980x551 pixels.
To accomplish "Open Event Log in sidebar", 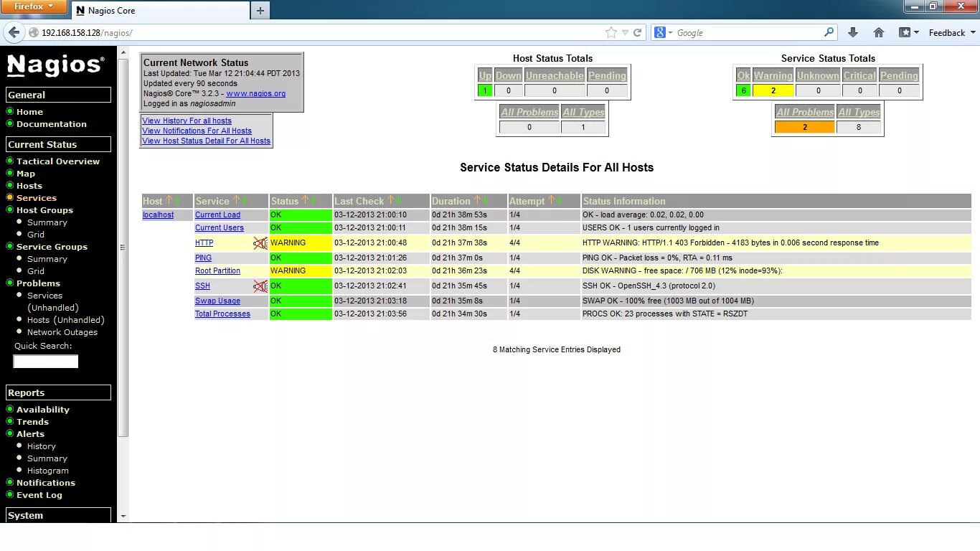I will tap(39, 495).
